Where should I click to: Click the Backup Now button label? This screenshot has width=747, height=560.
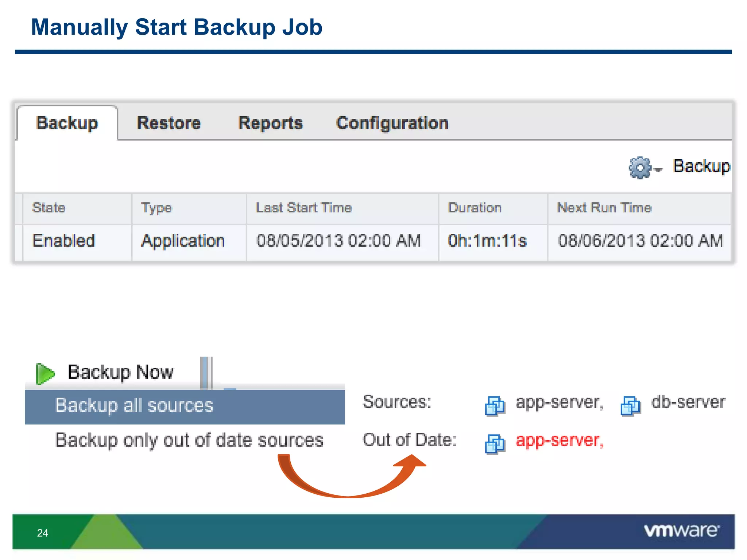121,373
